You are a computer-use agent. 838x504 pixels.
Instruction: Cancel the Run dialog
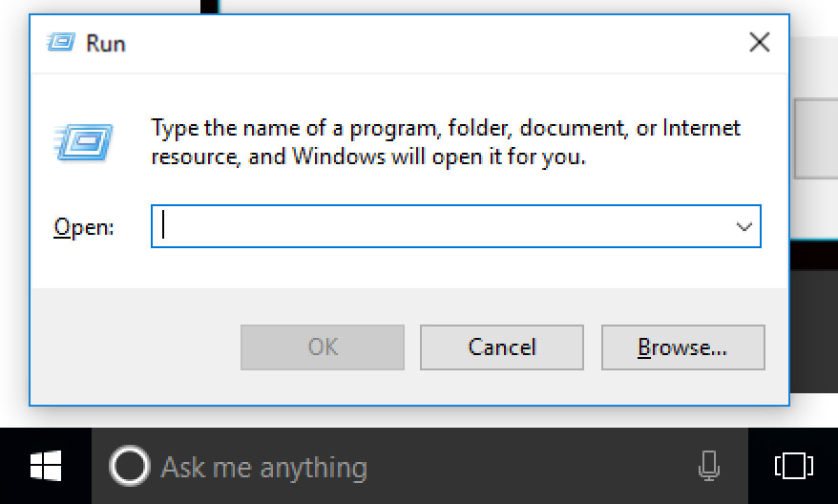tap(501, 347)
